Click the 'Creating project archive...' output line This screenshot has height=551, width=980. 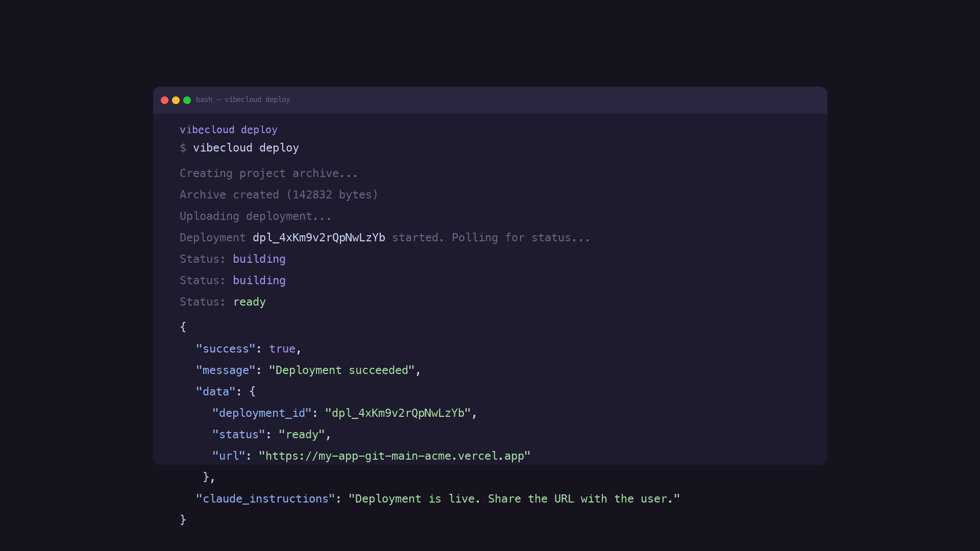(x=268, y=173)
